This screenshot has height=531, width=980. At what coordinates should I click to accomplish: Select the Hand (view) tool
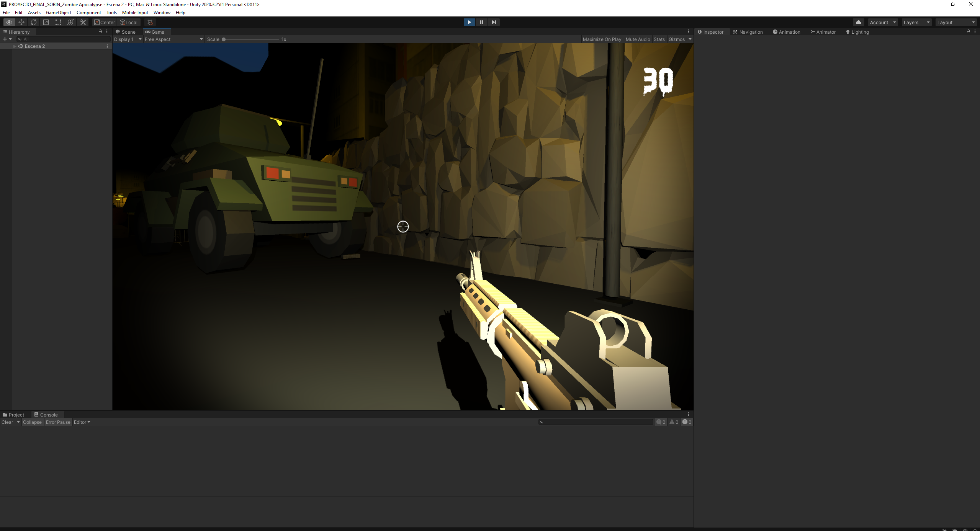click(9, 22)
